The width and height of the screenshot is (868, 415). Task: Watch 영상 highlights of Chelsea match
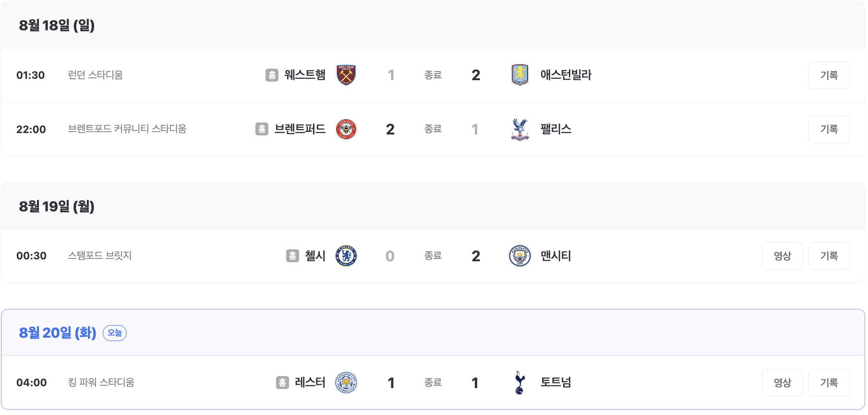point(782,256)
